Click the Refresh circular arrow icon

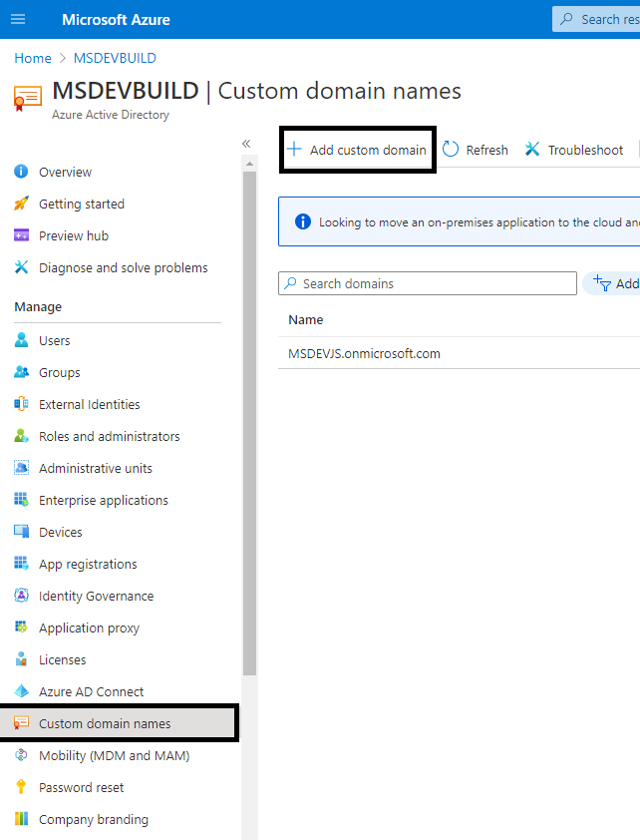(451, 149)
